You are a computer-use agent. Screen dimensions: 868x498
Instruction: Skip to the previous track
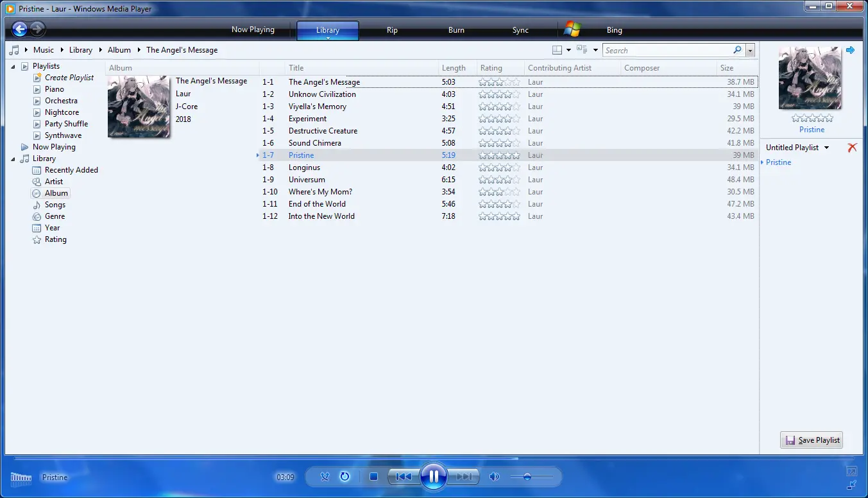(404, 477)
